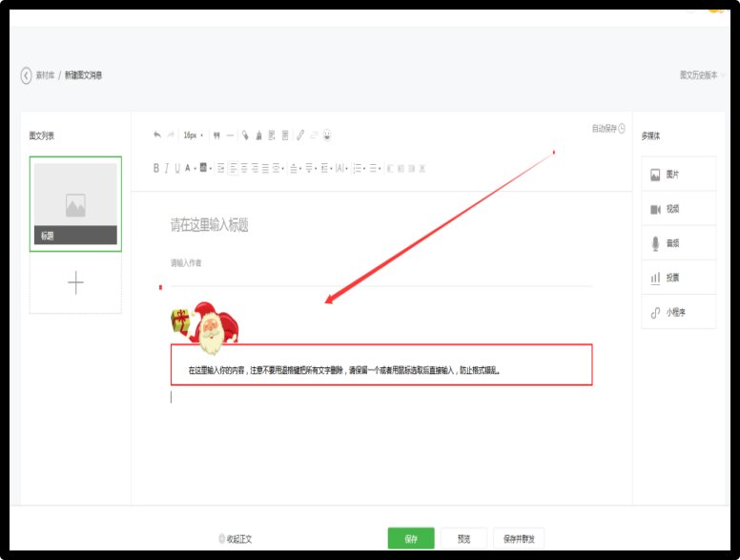The image size is (740, 560).
Task: Click the 预览 preview button
Action: (463, 538)
